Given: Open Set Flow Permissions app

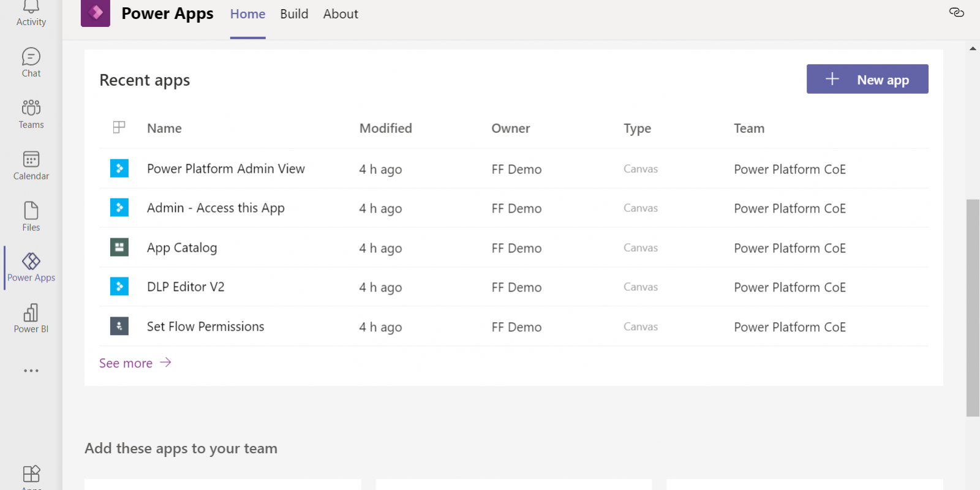Looking at the screenshot, I should click(x=206, y=326).
